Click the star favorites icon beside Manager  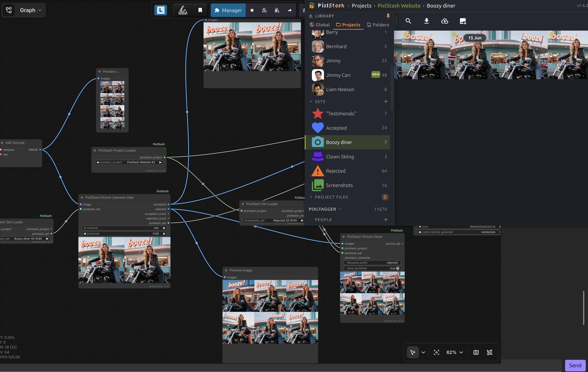[x=252, y=10]
